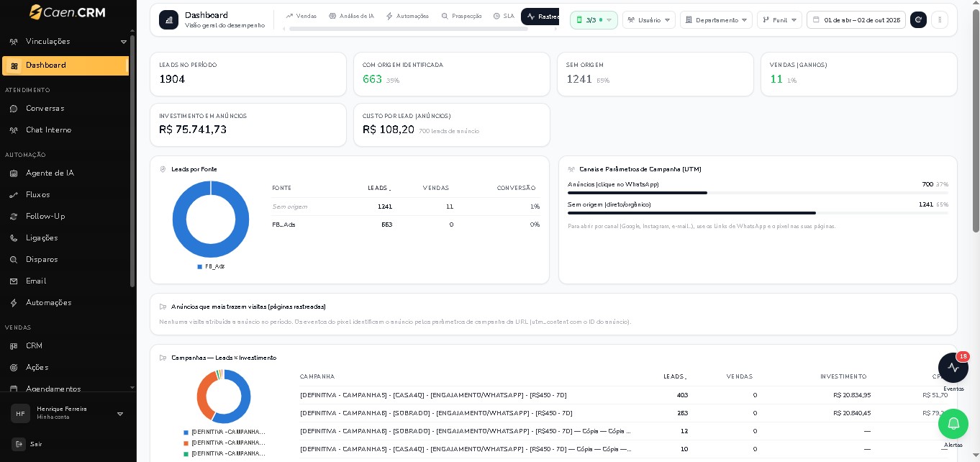Select the Dashboard sidebar item

pos(65,65)
